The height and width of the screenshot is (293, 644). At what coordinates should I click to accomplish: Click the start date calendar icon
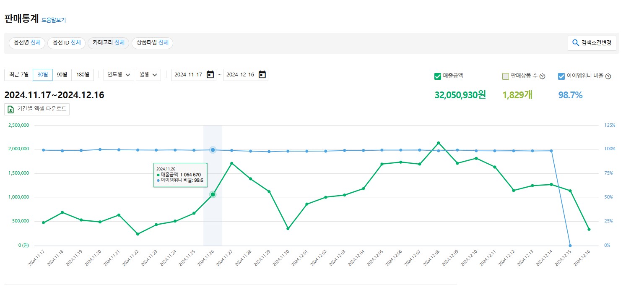tap(210, 75)
